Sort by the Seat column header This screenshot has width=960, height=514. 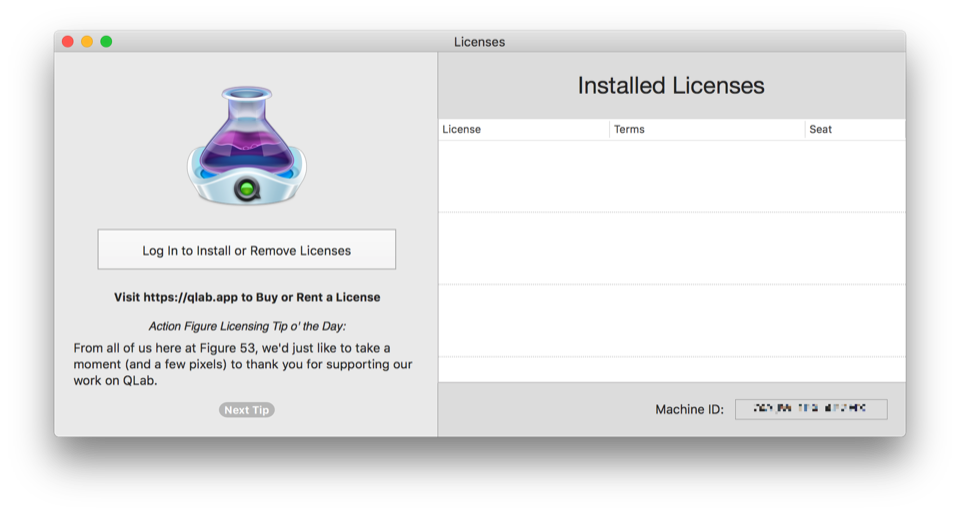(854, 129)
